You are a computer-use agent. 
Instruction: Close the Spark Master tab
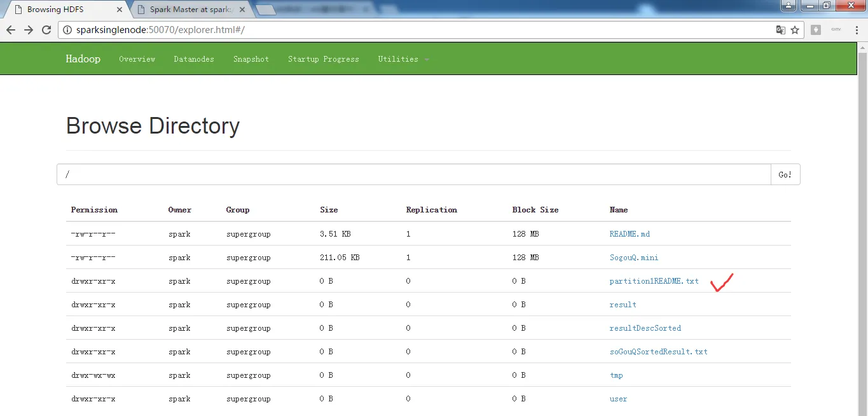click(242, 10)
